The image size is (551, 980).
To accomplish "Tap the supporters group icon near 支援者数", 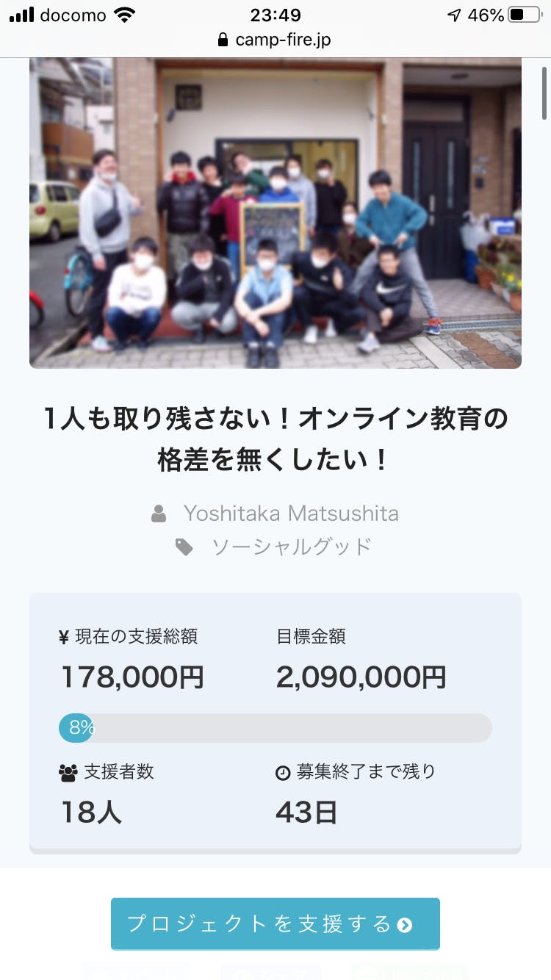I will pyautogui.click(x=68, y=772).
